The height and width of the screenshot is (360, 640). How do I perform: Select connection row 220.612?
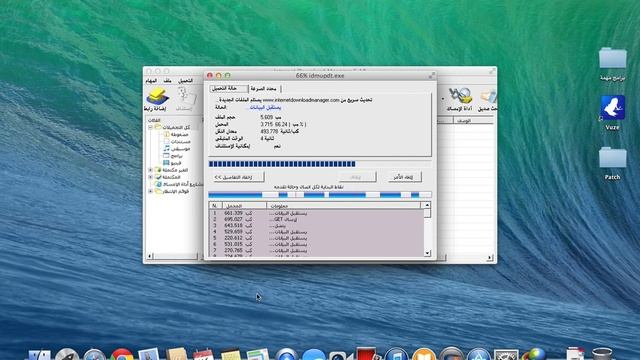pos(316,238)
